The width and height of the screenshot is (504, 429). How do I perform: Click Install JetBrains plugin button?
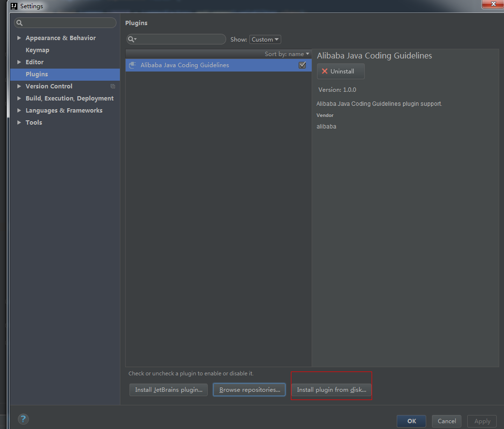[x=169, y=390]
